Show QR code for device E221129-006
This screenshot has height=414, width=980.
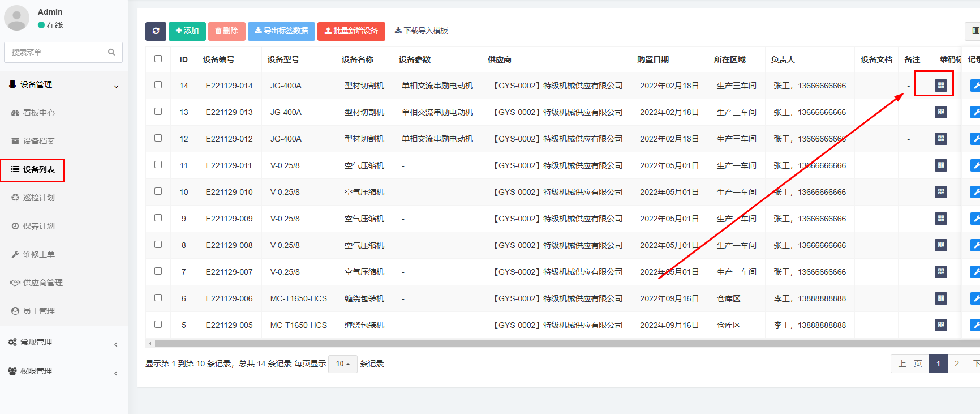coord(941,298)
